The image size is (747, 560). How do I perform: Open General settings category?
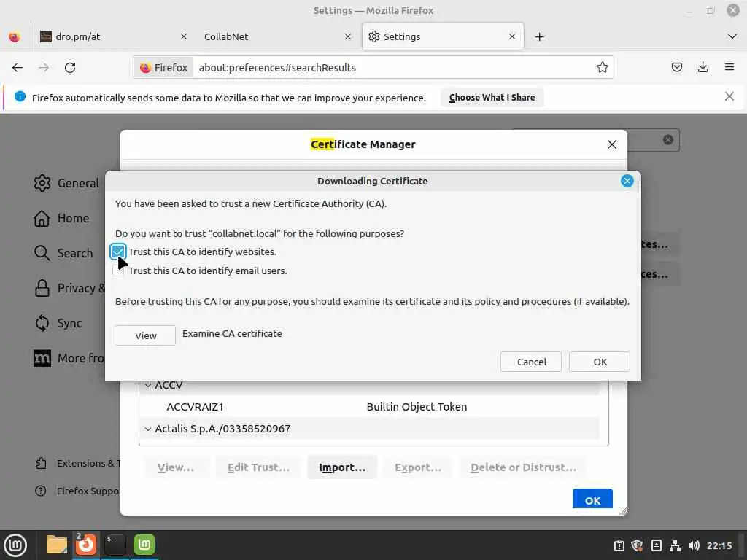point(66,183)
